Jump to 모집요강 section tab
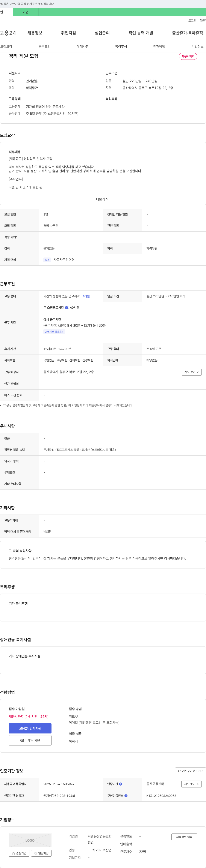206x868 pixels. point(6,46)
